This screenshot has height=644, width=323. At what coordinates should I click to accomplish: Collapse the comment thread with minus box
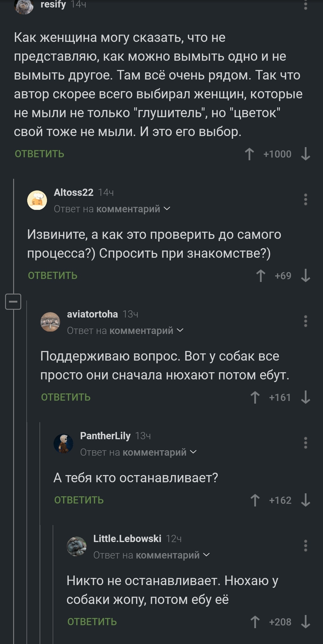click(x=13, y=301)
